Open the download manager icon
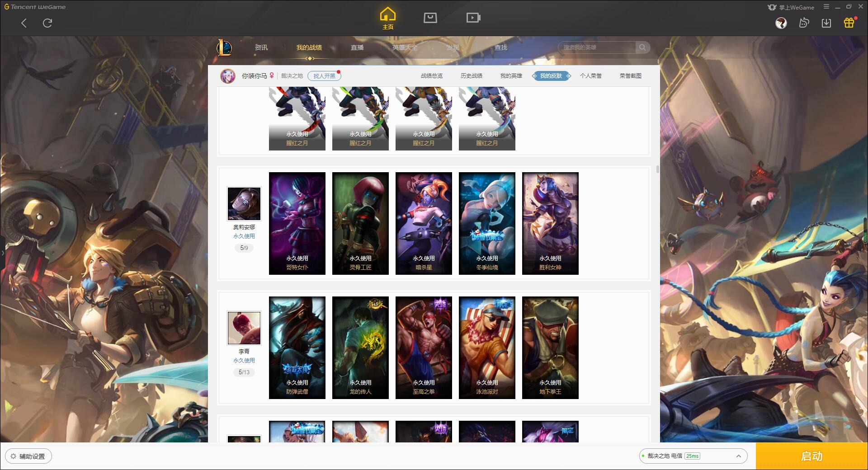 [826, 23]
